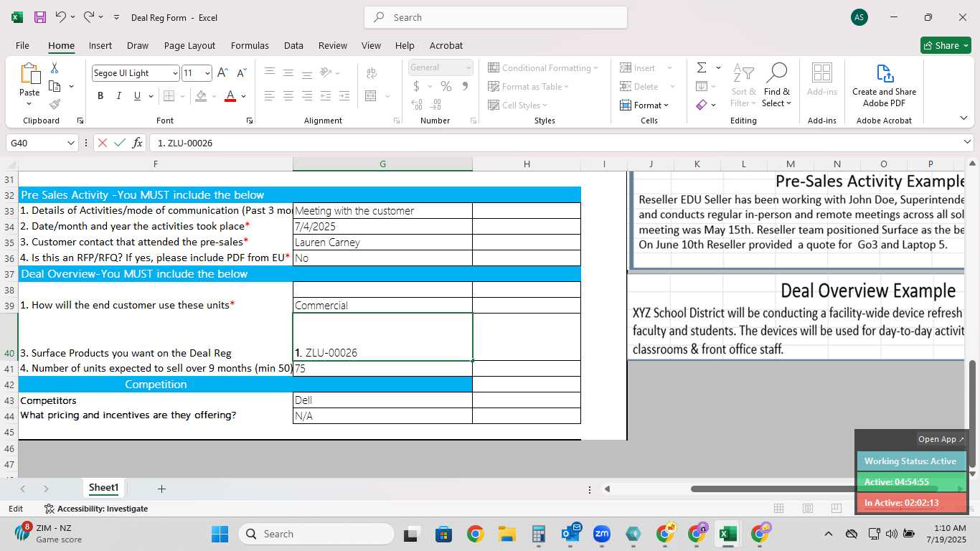Expand the formula bar
Screen dimensions: 980x551
point(967,143)
